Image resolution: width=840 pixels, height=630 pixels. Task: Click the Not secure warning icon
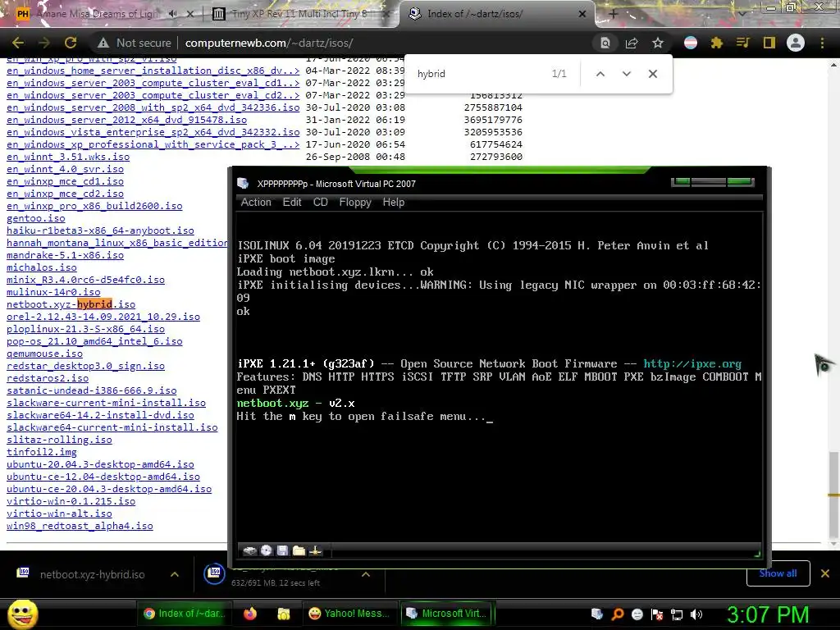click(103, 43)
